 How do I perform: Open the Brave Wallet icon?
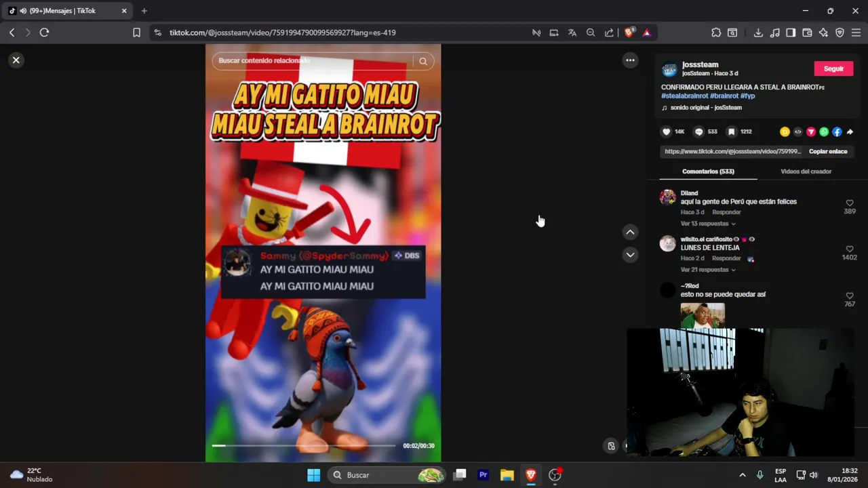807,33
